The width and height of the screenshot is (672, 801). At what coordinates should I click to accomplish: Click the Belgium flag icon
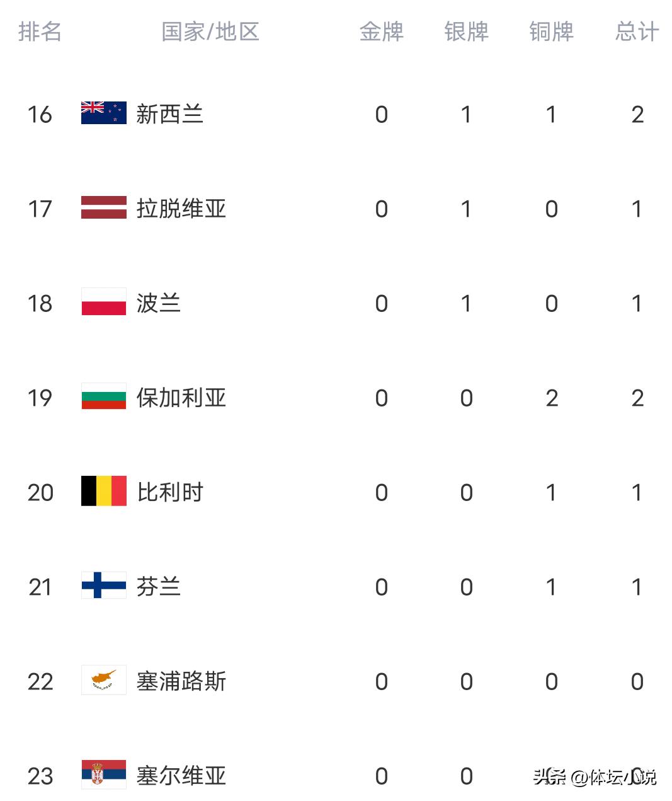click(103, 492)
